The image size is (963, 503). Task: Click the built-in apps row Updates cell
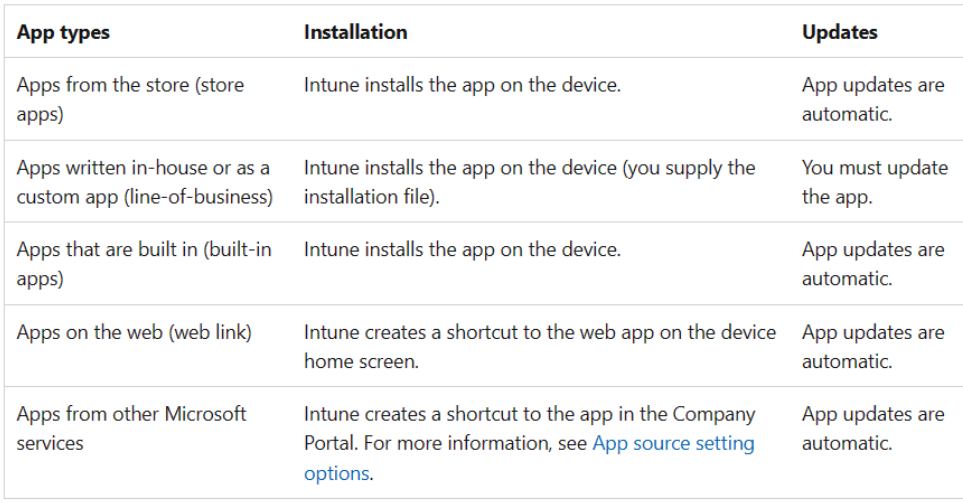[872, 263]
